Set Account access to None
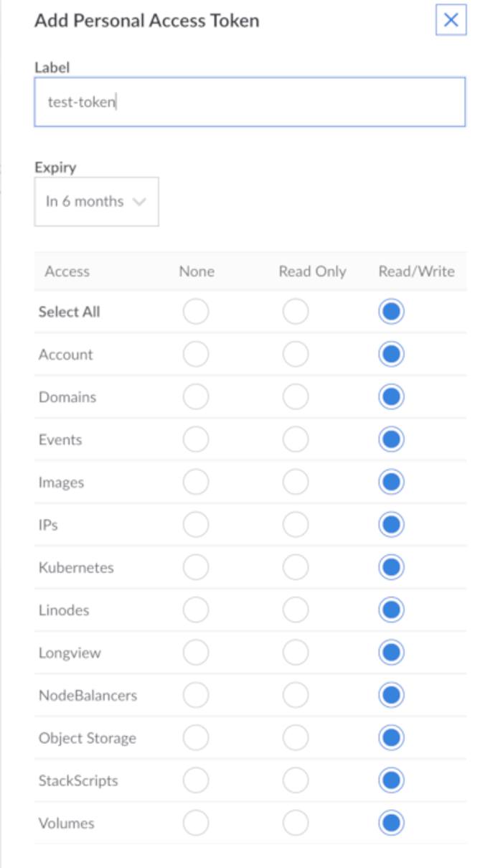This screenshot has width=498, height=868. [x=195, y=354]
